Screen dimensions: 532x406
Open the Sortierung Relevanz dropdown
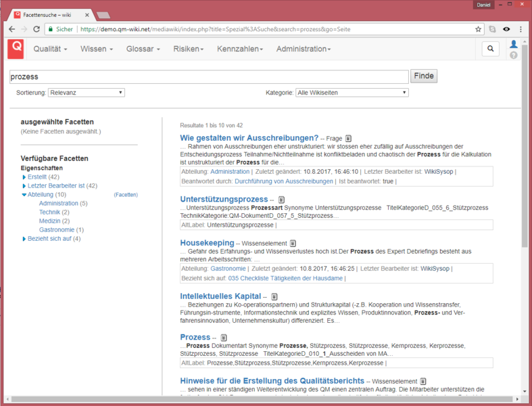point(86,93)
